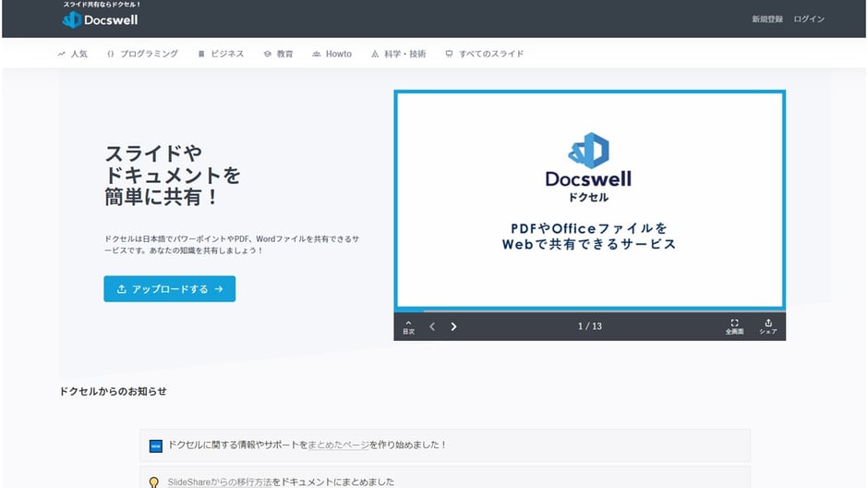This screenshot has width=868, height=488.
Task: Open the 目次 table of contents
Action: 408,327
